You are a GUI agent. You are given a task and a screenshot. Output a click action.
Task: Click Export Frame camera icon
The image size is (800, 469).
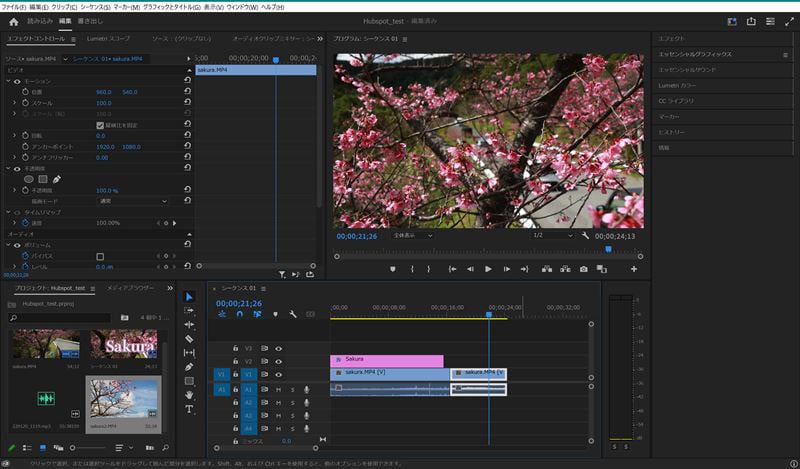584,269
